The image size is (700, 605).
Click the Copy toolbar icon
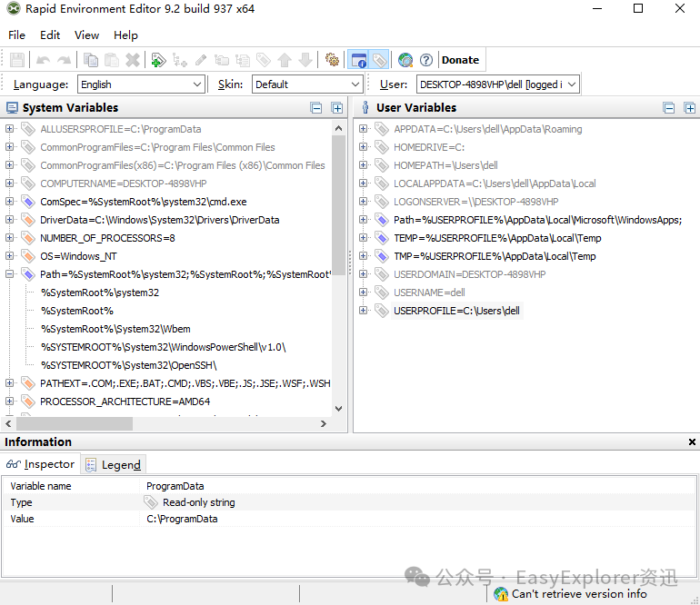pos(91,60)
